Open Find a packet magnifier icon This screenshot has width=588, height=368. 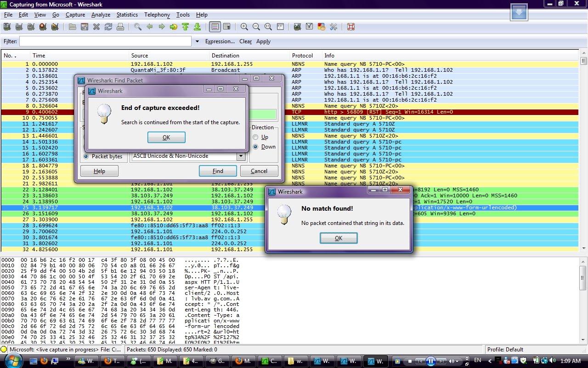coord(138,27)
